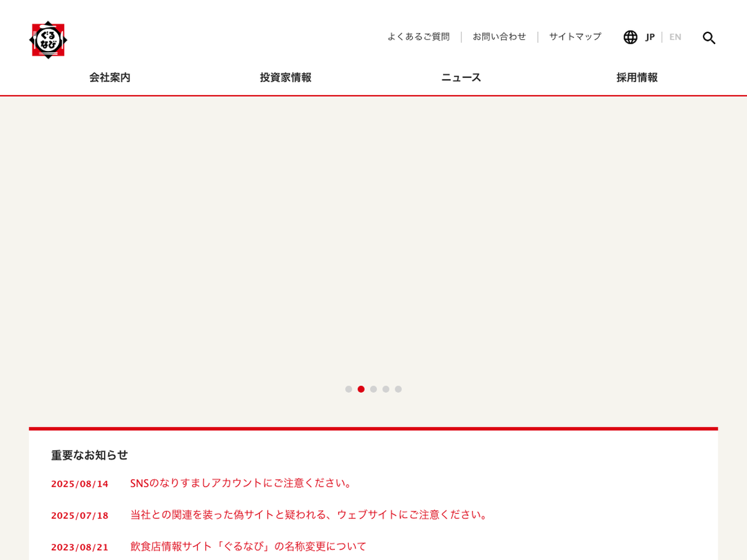The width and height of the screenshot is (747, 560).
Task: Open the お問い合わせ link
Action: pos(499,37)
